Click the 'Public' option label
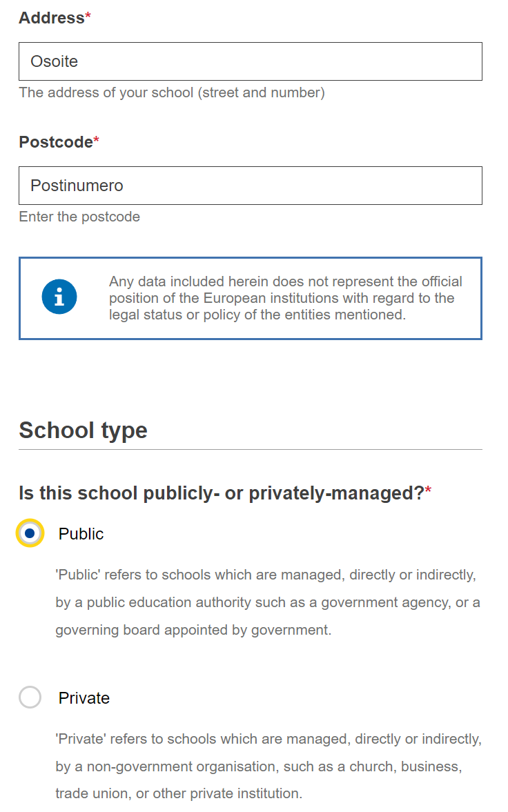Screen dimensions: 508x812 81,533
